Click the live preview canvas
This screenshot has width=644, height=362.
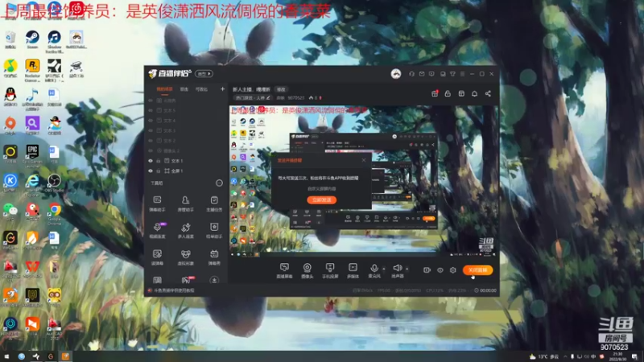point(363,182)
